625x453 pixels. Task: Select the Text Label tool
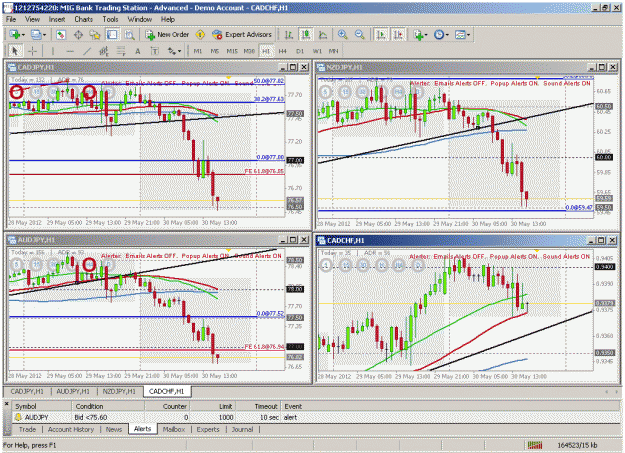pos(155,51)
